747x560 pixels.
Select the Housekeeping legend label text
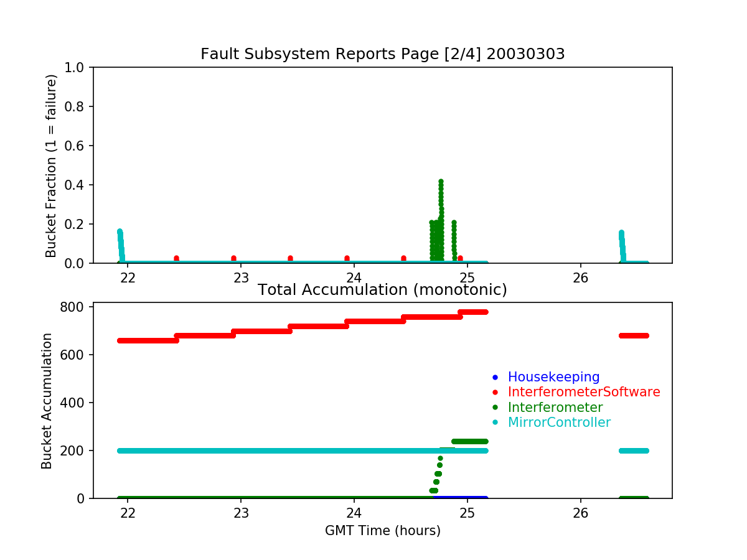click(x=553, y=377)
